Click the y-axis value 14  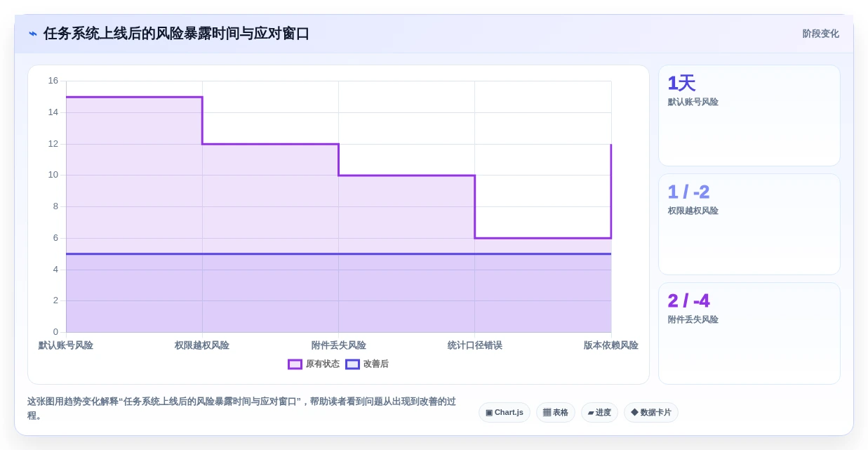pyautogui.click(x=53, y=112)
